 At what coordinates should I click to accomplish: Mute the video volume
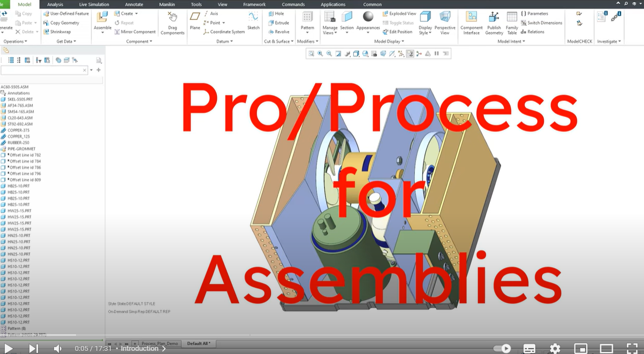click(x=58, y=349)
